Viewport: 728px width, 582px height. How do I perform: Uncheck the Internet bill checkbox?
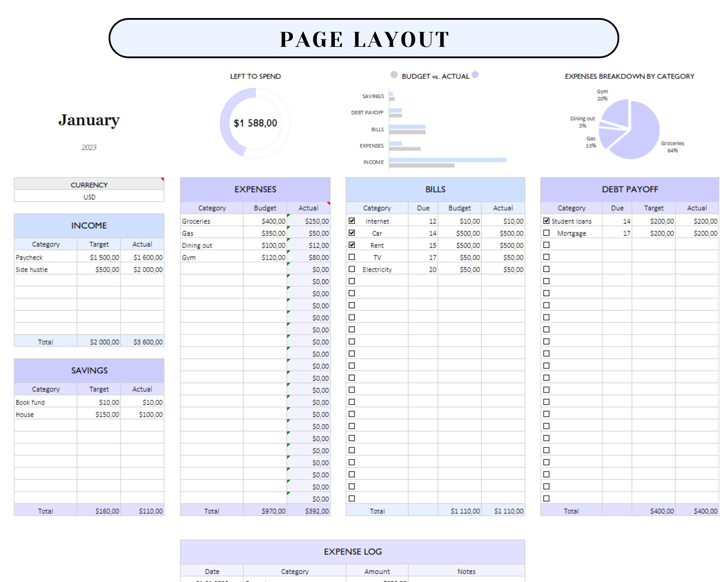coord(352,221)
